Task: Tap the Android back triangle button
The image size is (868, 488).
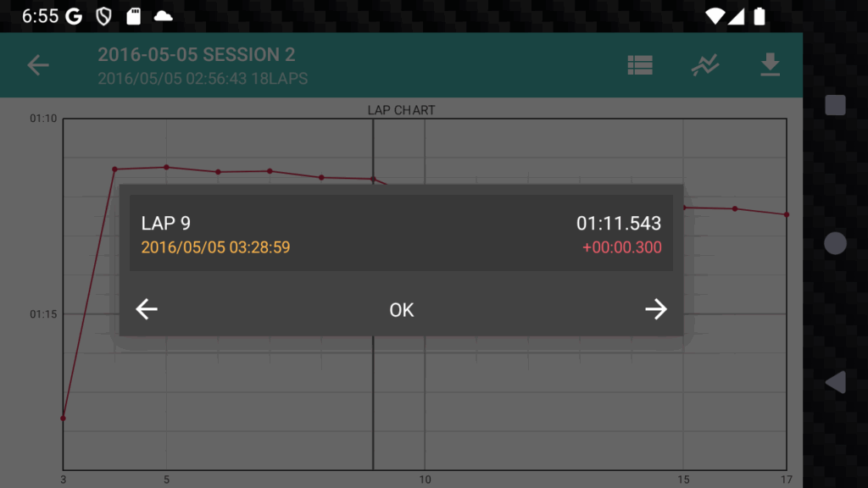Action: pyautogui.click(x=836, y=382)
